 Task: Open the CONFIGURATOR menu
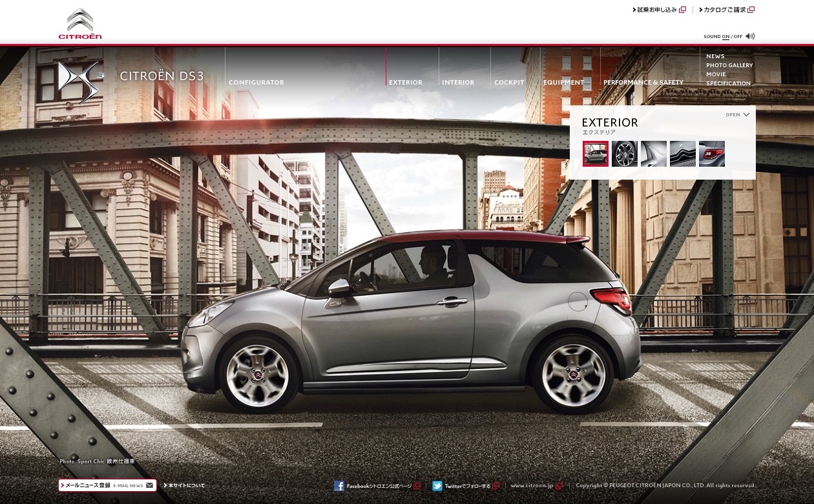point(256,83)
